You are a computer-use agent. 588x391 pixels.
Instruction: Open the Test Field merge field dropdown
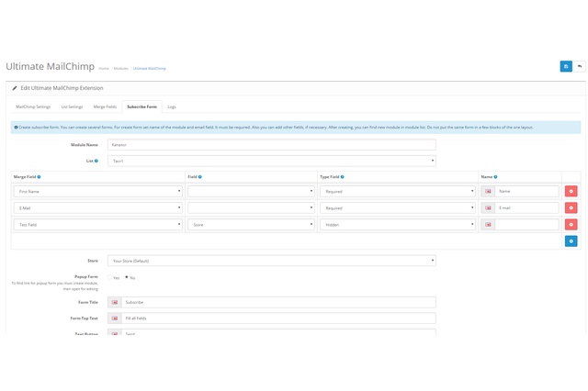98,225
